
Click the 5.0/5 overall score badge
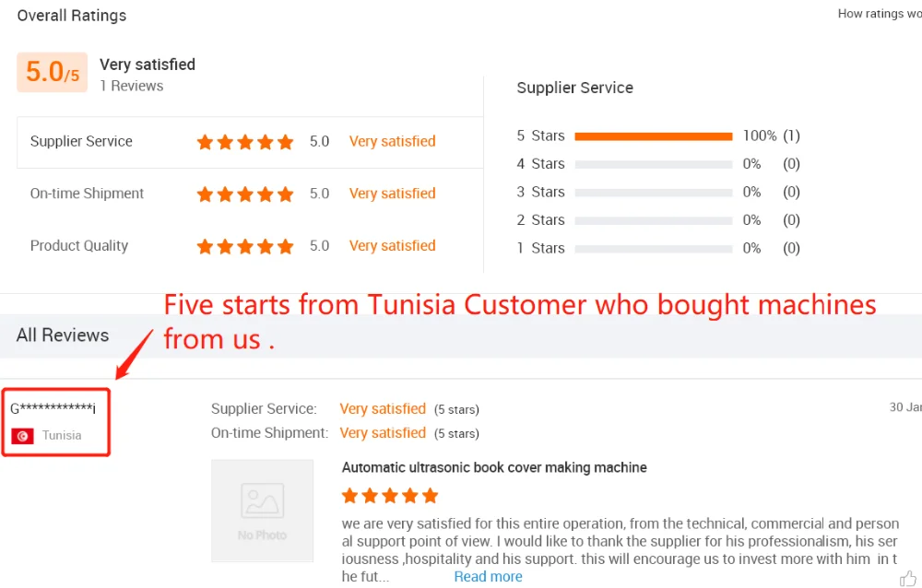(53, 73)
